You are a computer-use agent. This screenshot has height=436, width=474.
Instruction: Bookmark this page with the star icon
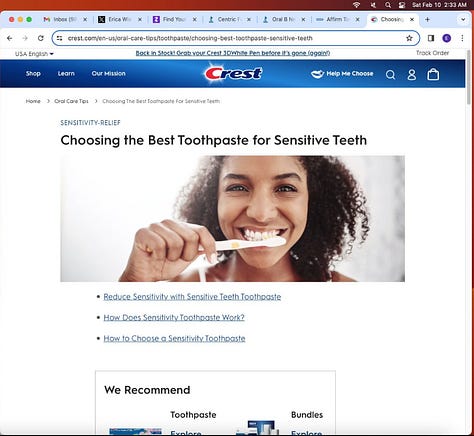click(409, 38)
